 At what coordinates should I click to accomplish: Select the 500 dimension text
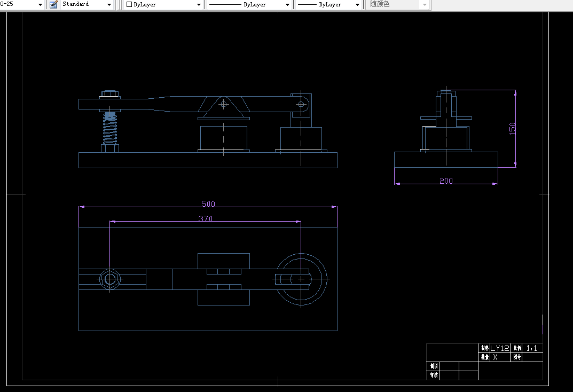(208, 203)
